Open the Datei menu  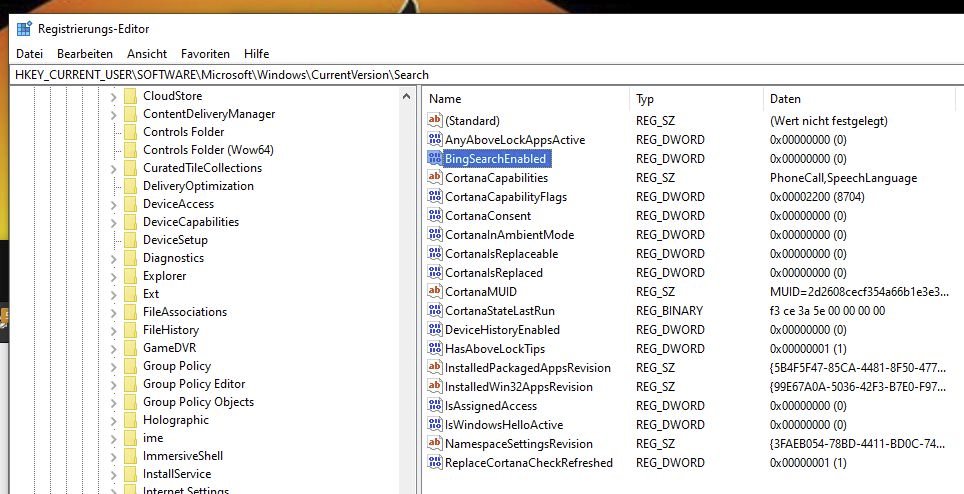(x=30, y=54)
